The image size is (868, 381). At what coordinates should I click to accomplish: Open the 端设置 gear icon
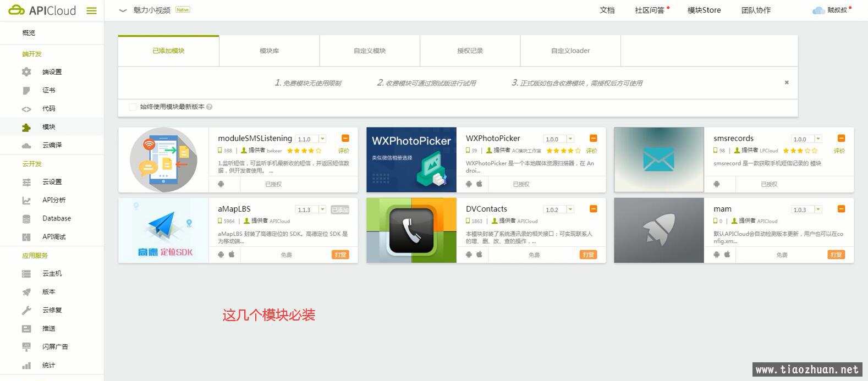26,72
